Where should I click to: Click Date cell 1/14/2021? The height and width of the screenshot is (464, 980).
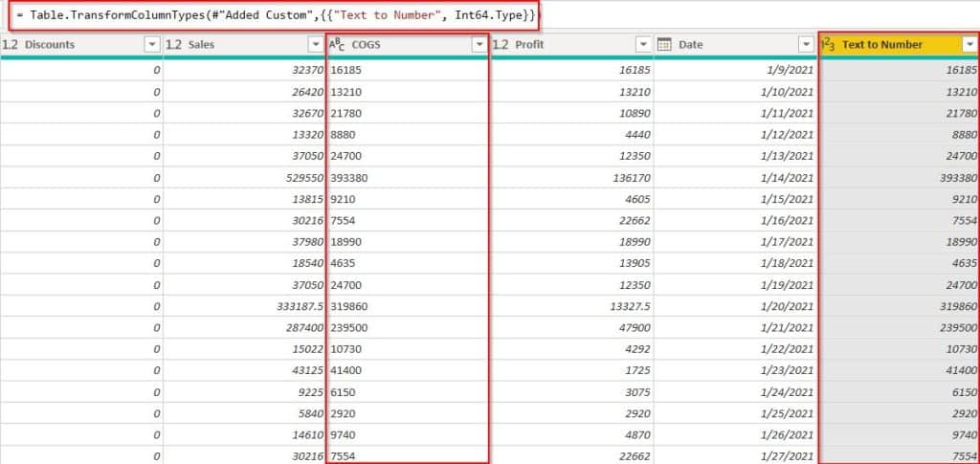[x=736, y=178]
